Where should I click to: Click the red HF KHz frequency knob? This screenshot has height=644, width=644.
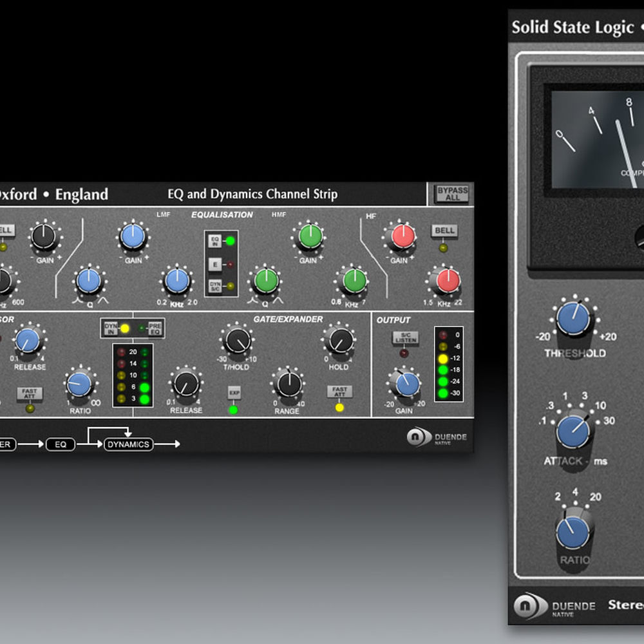point(448,281)
